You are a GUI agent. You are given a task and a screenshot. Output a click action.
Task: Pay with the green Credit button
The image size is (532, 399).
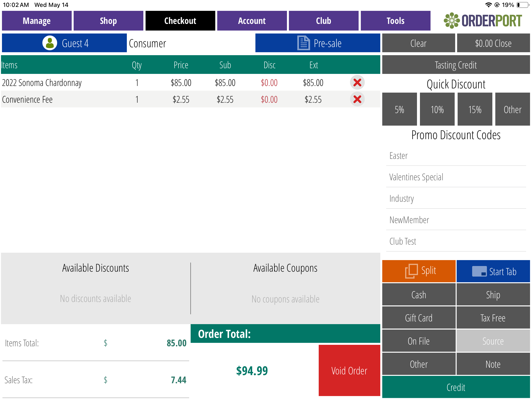[x=456, y=387]
